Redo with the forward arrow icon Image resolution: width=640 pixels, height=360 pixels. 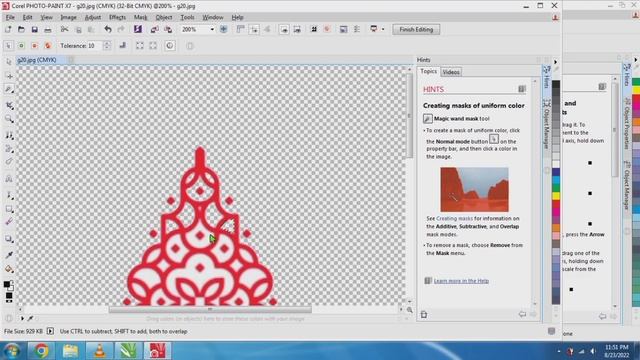121,29
